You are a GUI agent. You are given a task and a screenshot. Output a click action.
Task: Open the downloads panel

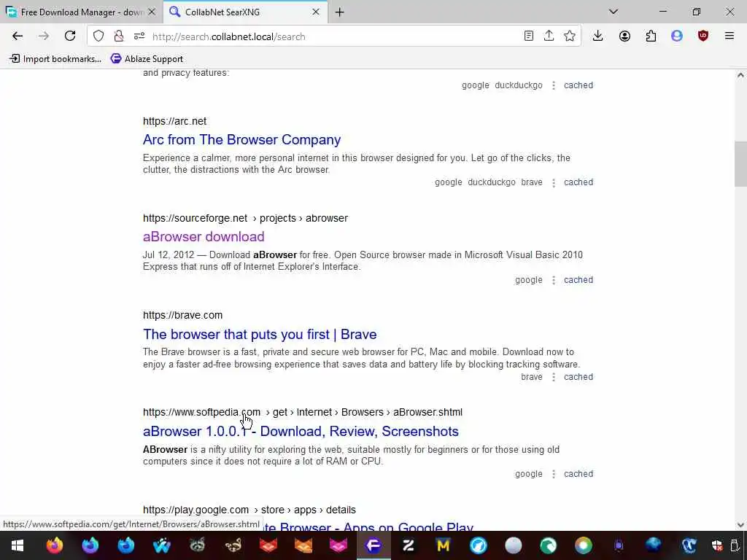pyautogui.click(x=598, y=36)
